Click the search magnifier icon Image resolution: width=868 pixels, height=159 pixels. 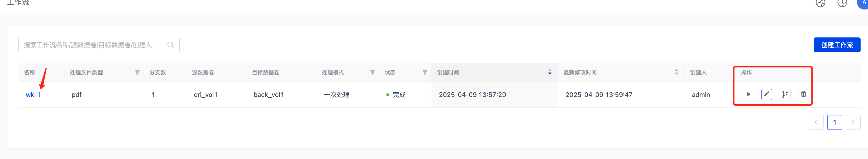[170, 45]
